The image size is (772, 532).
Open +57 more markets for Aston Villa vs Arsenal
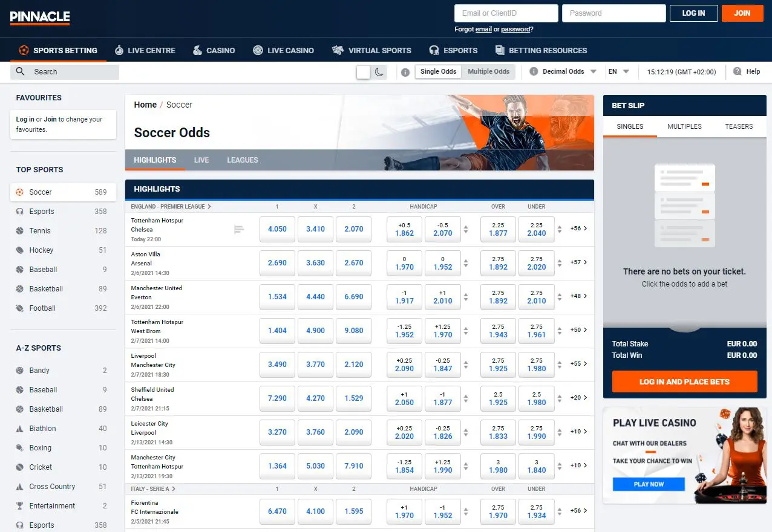coord(578,262)
